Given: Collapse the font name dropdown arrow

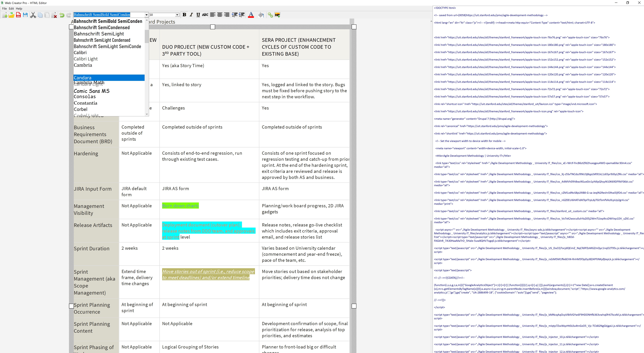Looking at the screenshot, I should click(x=147, y=15).
